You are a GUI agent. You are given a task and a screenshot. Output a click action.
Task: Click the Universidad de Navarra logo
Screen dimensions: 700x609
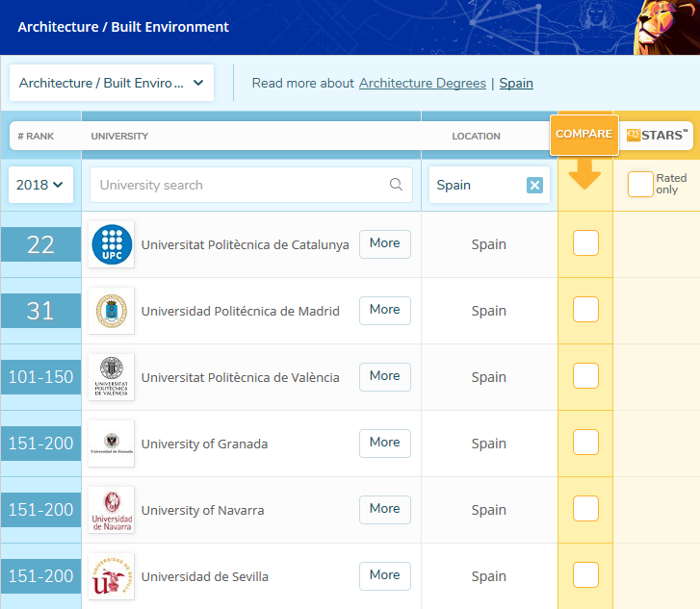pyautogui.click(x=112, y=510)
